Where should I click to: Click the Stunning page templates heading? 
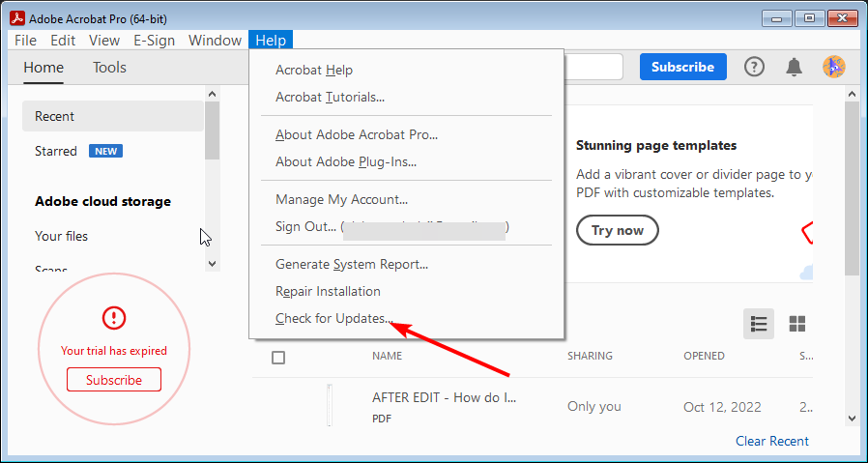(656, 146)
